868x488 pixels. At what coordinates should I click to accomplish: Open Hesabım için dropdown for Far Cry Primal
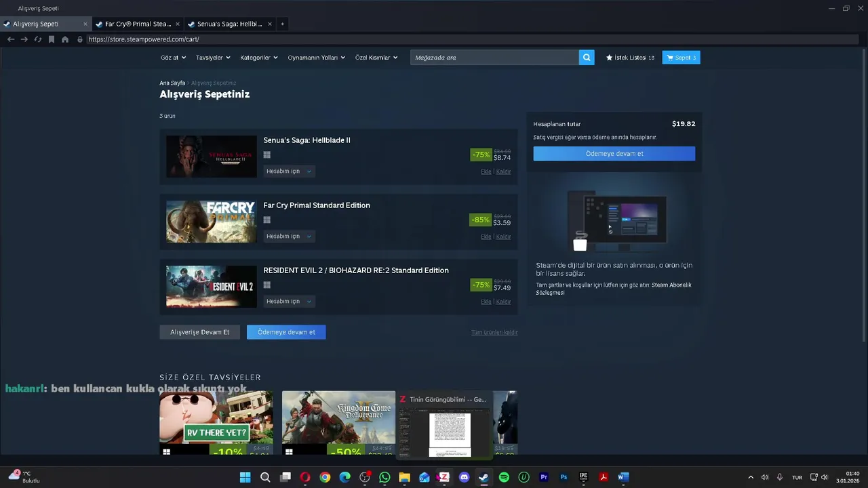point(289,237)
